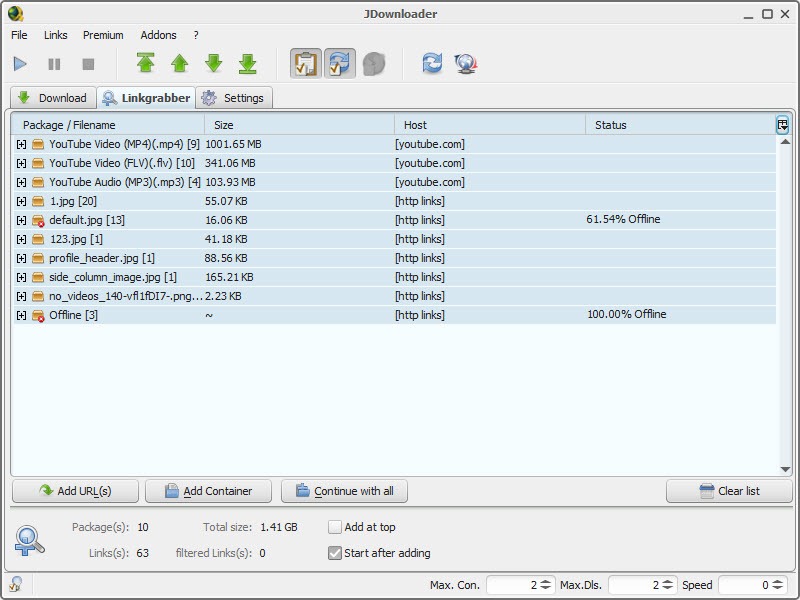
Task: Sort by the Host column header
Action: [490, 125]
